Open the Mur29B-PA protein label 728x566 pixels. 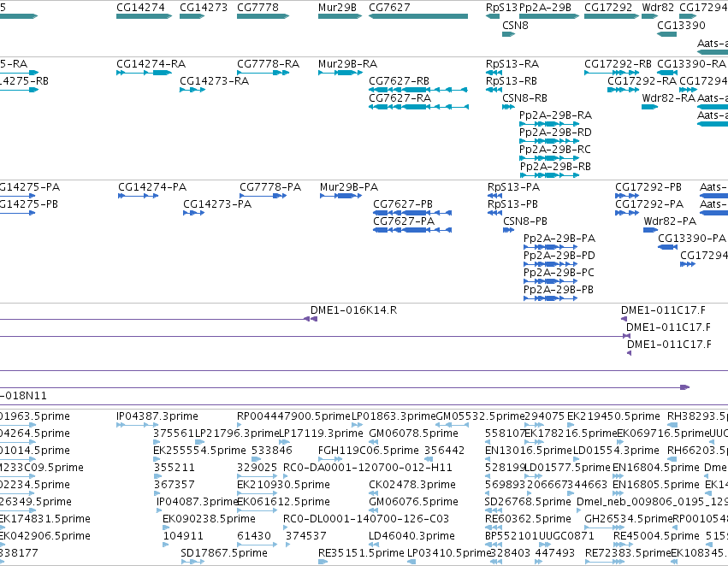click(x=349, y=187)
